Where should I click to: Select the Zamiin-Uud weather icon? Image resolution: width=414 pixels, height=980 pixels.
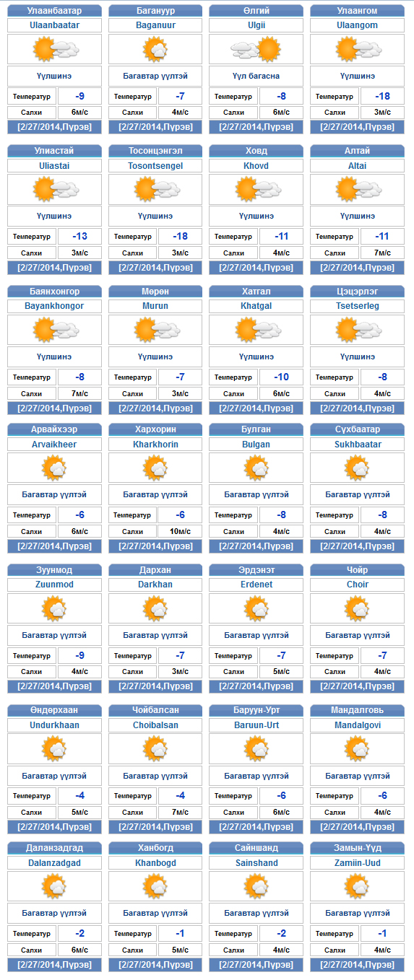358,887
